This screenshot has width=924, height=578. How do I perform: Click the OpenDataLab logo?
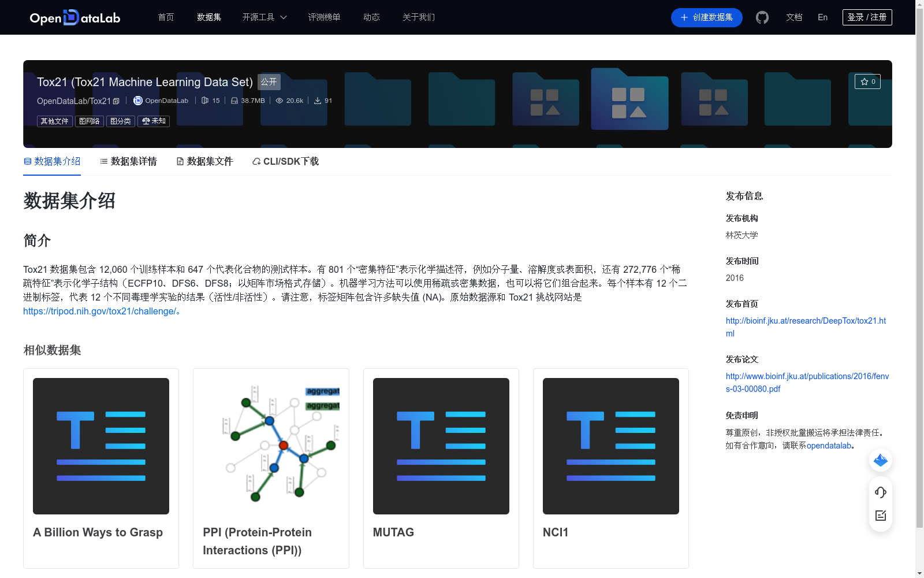click(75, 17)
